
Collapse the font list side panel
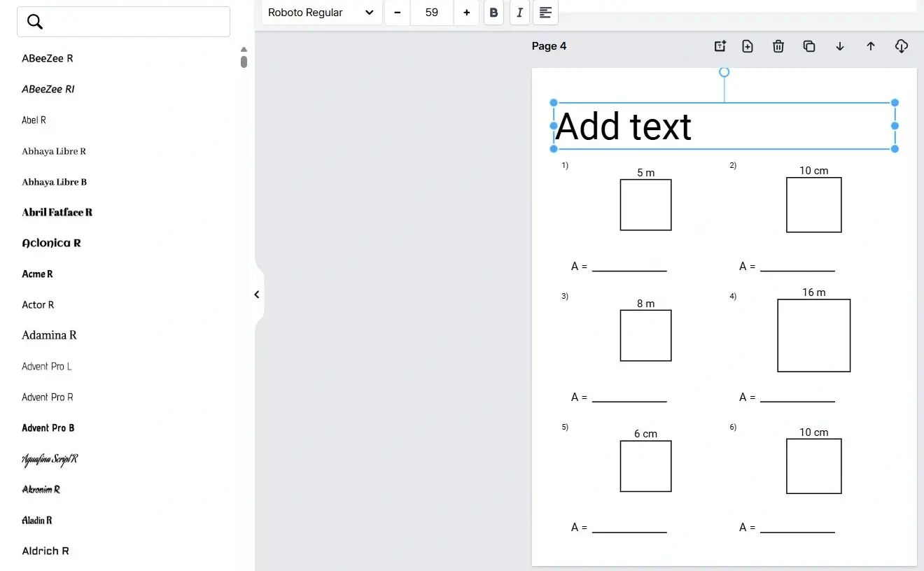(x=257, y=295)
